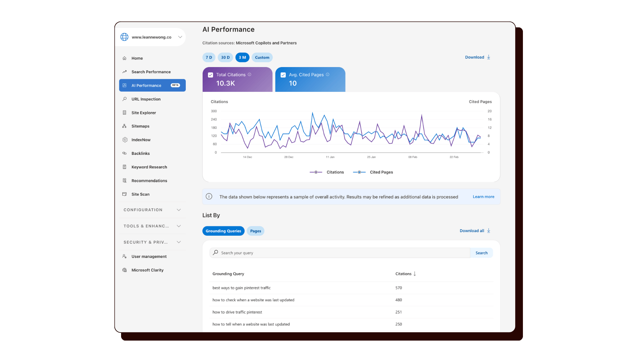The width and height of the screenshot is (644, 362).
Task: Open Microsoft Clarity
Action: tap(147, 270)
